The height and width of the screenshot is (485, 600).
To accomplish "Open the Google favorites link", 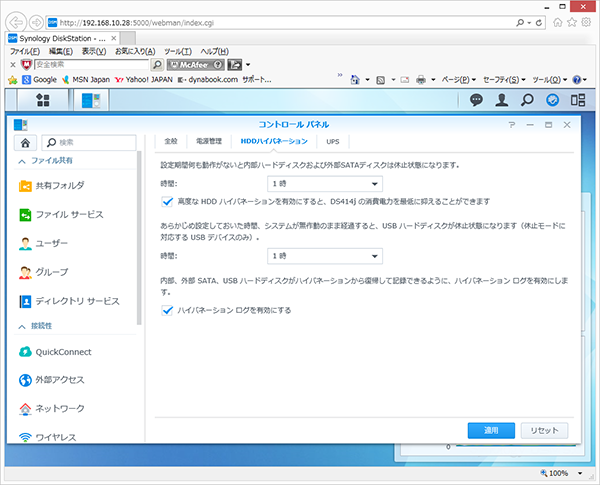I will [40, 80].
